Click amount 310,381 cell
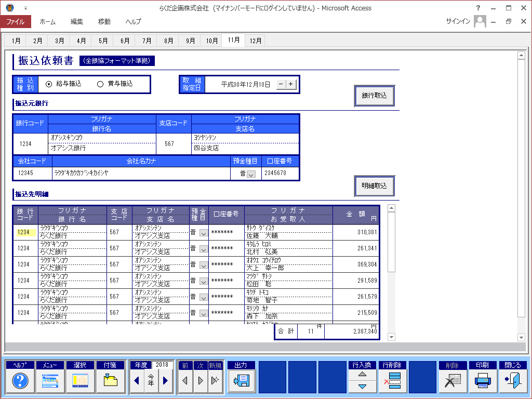The image size is (532, 399). [355, 232]
